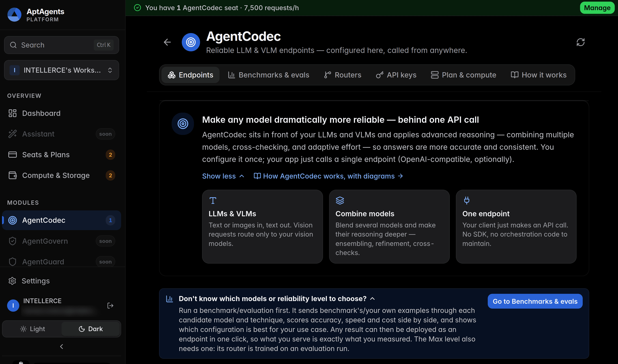Click the soon badge next to Assistant
This screenshot has width=618, height=364.
[x=105, y=134]
